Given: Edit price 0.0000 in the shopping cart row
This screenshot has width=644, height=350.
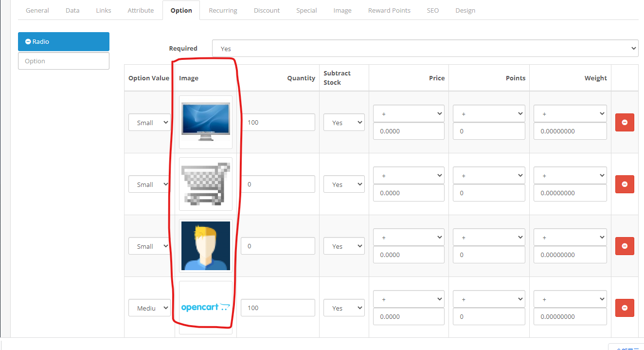Looking at the screenshot, I should (x=409, y=193).
